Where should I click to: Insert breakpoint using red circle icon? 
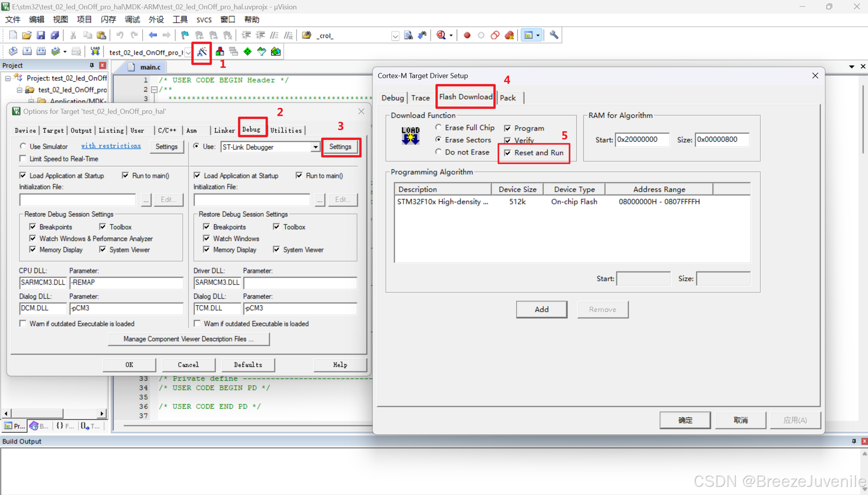[x=467, y=35]
